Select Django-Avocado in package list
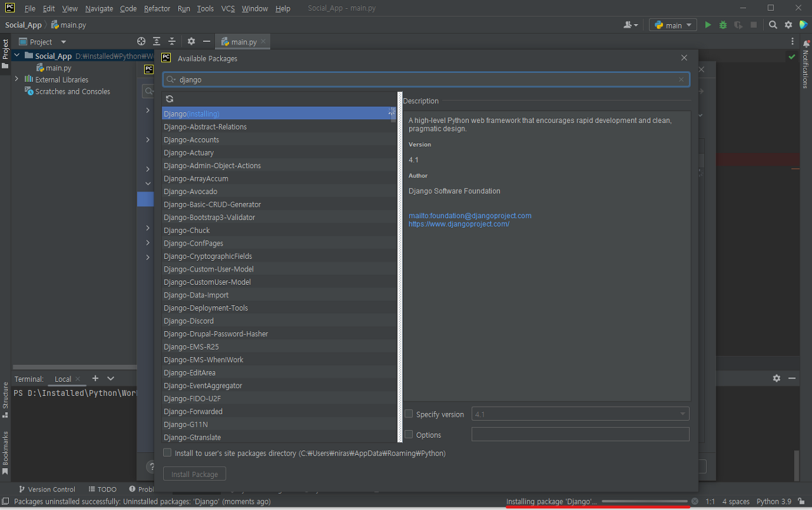This screenshot has height=510, width=812. click(278, 191)
